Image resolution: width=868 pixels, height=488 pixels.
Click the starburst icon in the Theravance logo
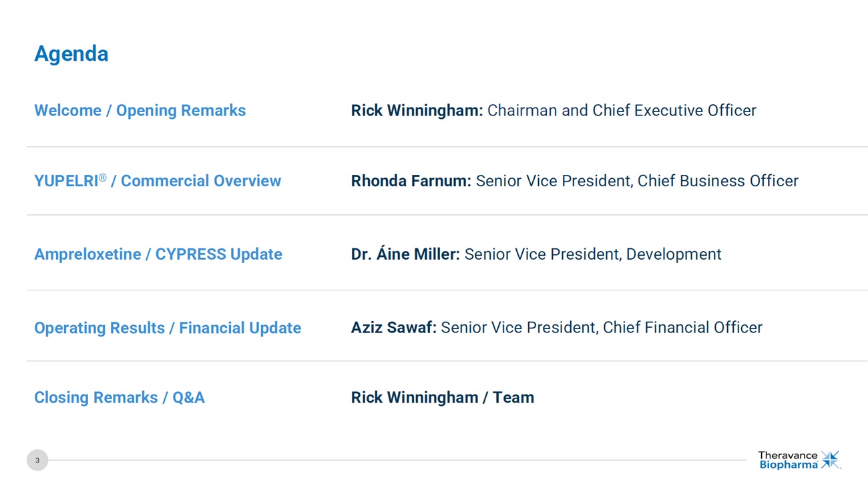(x=830, y=459)
